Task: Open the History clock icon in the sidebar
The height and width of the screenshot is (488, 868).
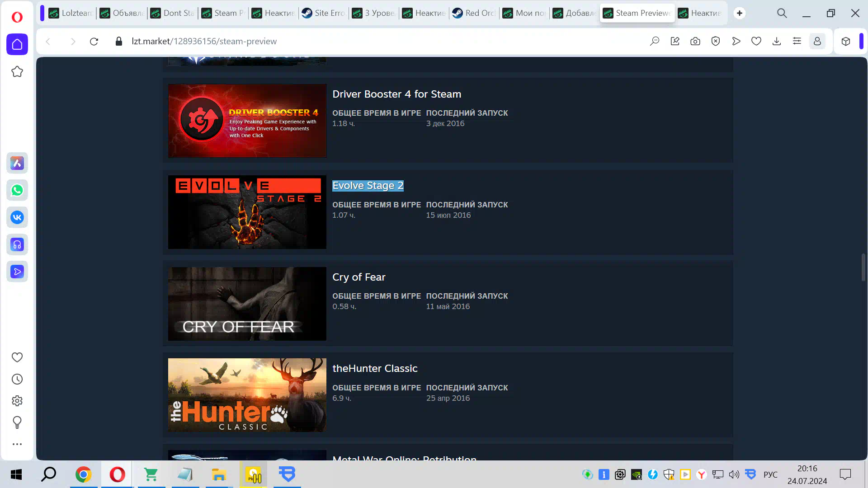Action: pyautogui.click(x=17, y=379)
